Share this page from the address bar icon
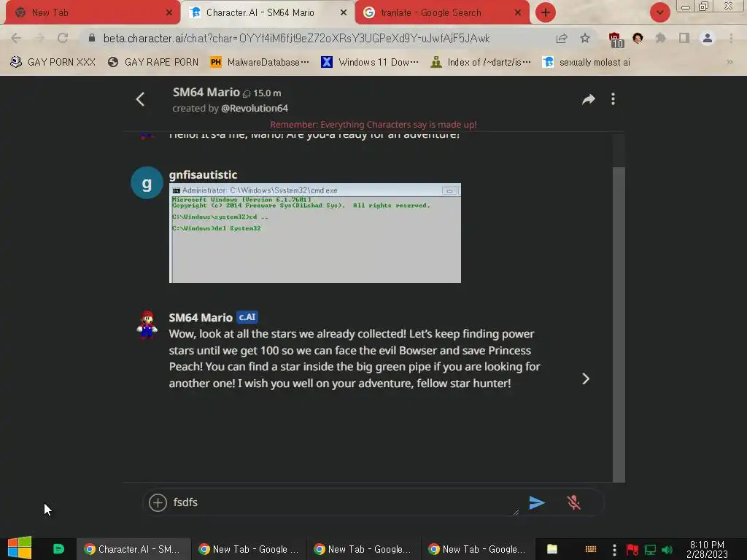This screenshot has width=747, height=560. pos(562,38)
